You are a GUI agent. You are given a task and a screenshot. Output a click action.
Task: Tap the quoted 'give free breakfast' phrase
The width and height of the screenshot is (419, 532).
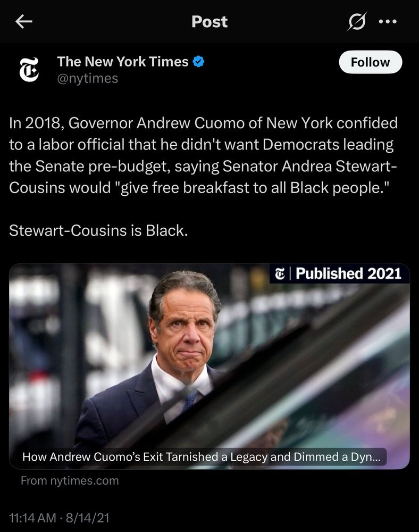[182, 188]
